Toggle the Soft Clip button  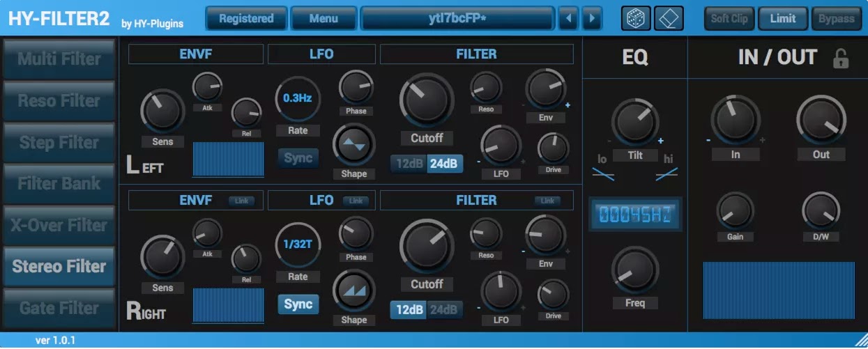[729, 18]
